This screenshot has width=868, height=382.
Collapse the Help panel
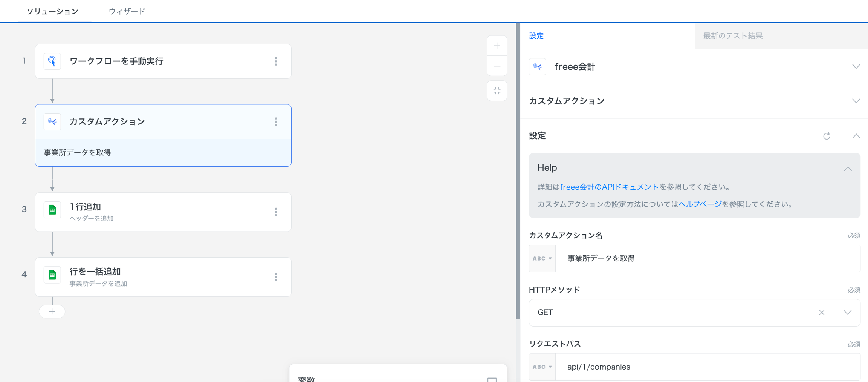(x=848, y=169)
